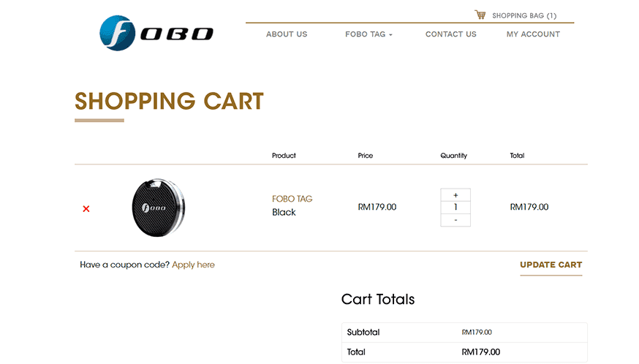Click the Subtotal row in Cart Totals

click(464, 333)
